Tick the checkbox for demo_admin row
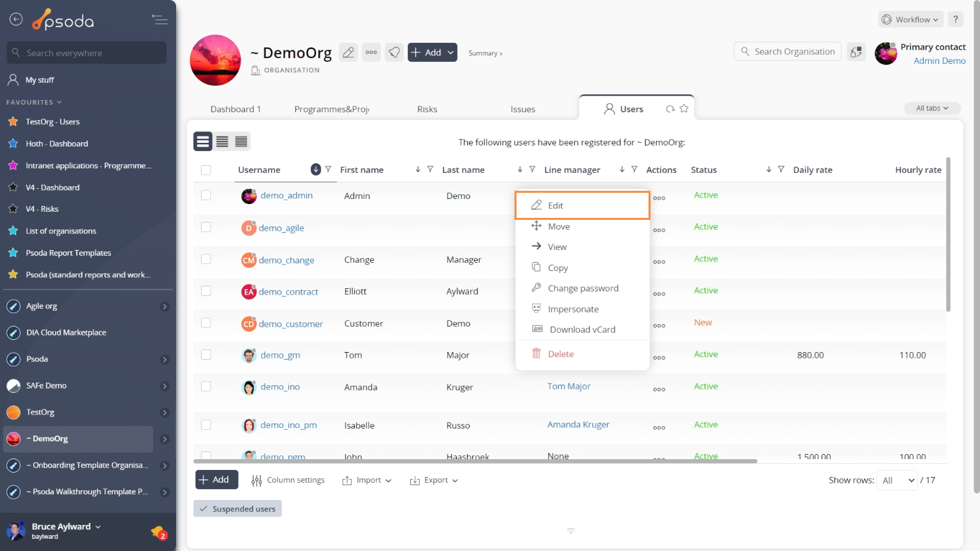The image size is (980, 551). click(x=205, y=195)
